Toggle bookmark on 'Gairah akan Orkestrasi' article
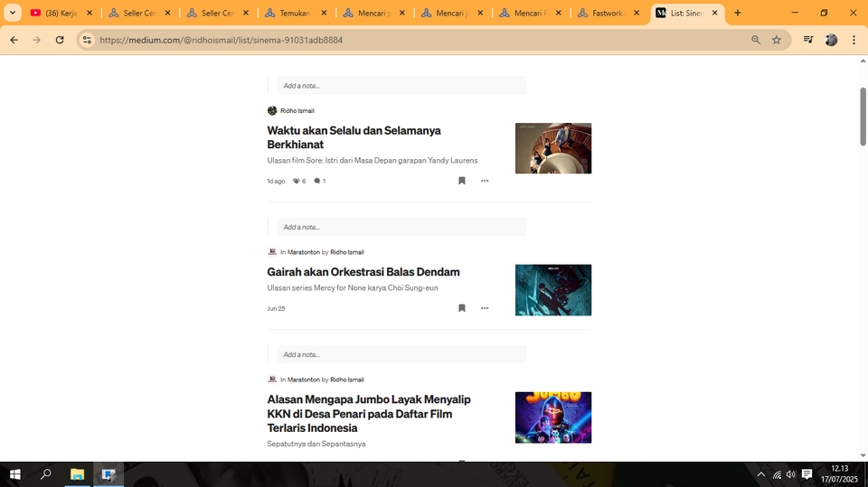The width and height of the screenshot is (868, 487). point(461,308)
